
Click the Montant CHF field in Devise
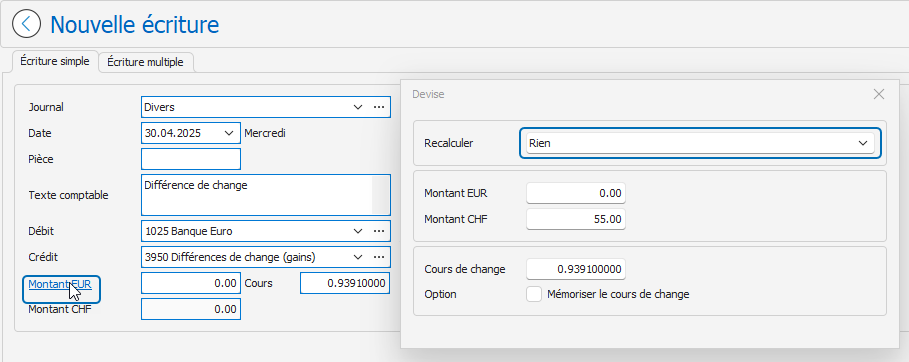(x=576, y=219)
